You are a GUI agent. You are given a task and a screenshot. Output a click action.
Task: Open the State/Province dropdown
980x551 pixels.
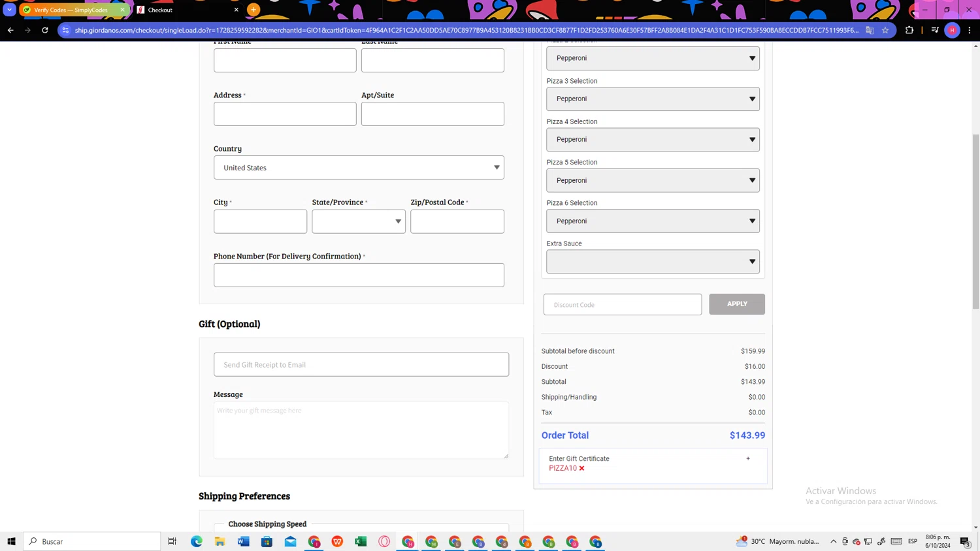coord(359,221)
